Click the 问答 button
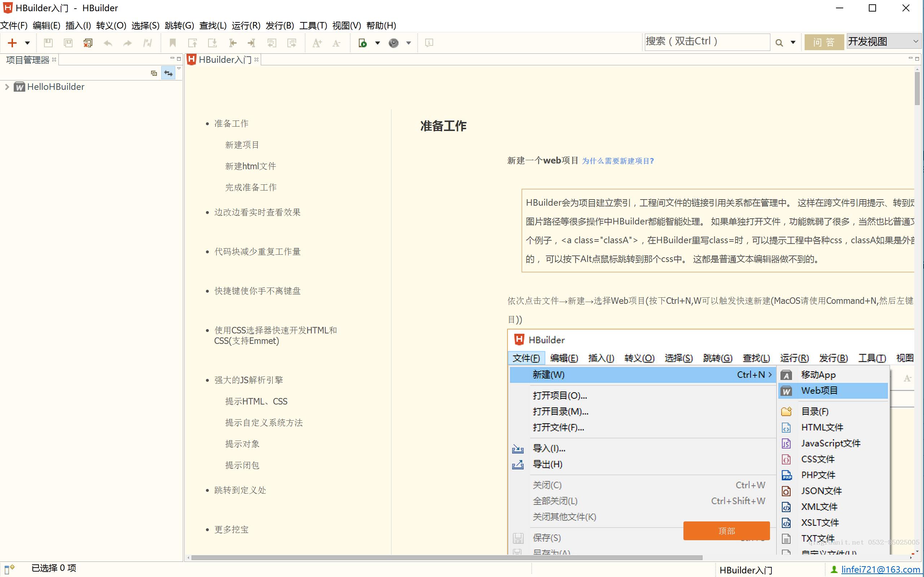Viewport: 924px width, 577px height. click(x=824, y=42)
